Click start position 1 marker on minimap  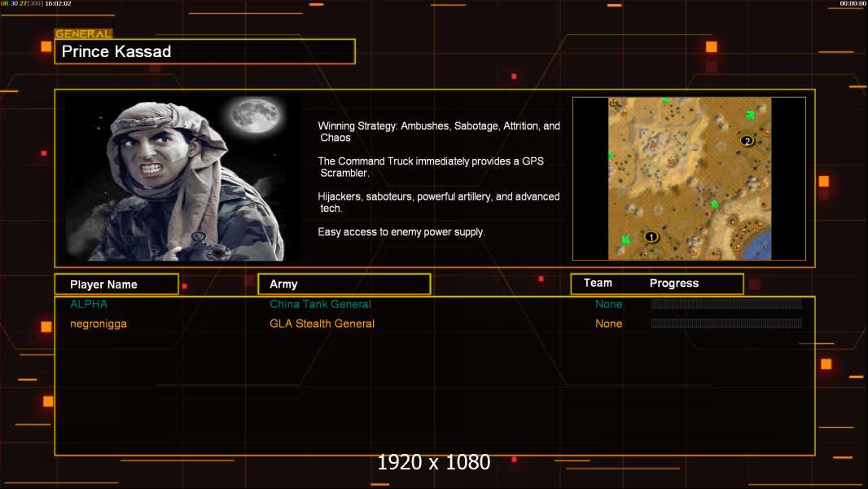(651, 237)
